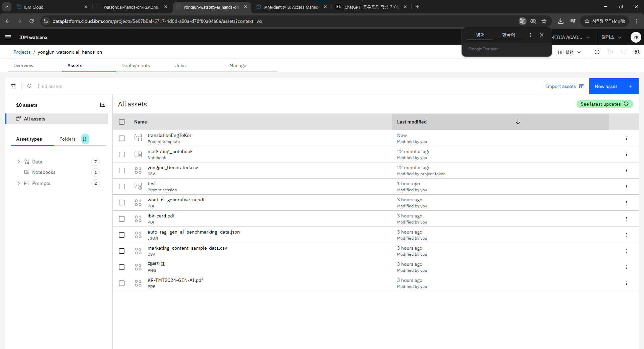Open the browser downloads icon

(561, 21)
